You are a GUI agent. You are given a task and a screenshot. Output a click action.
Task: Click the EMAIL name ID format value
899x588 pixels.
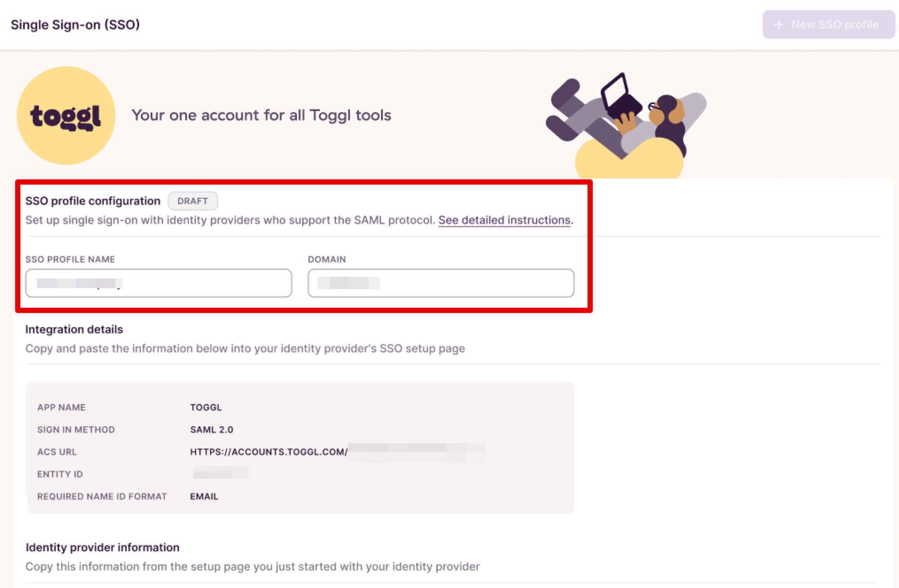pos(204,496)
